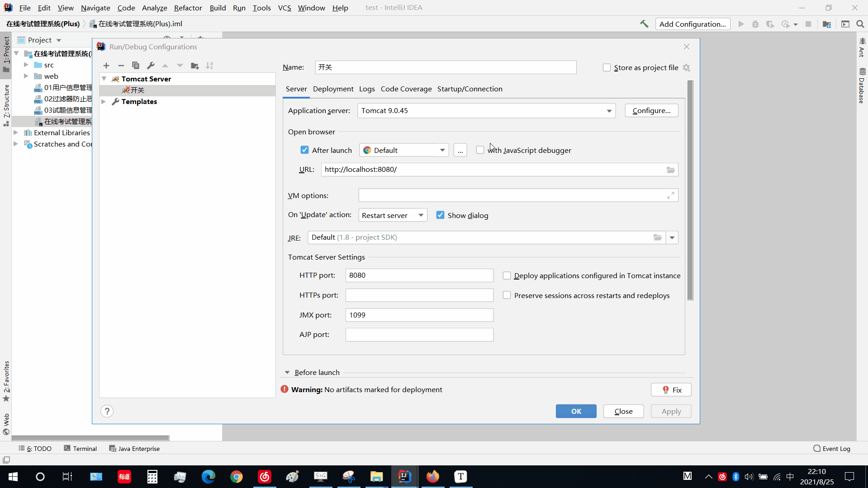Click HTTP port input field
The width and height of the screenshot is (868, 488).
419,275
